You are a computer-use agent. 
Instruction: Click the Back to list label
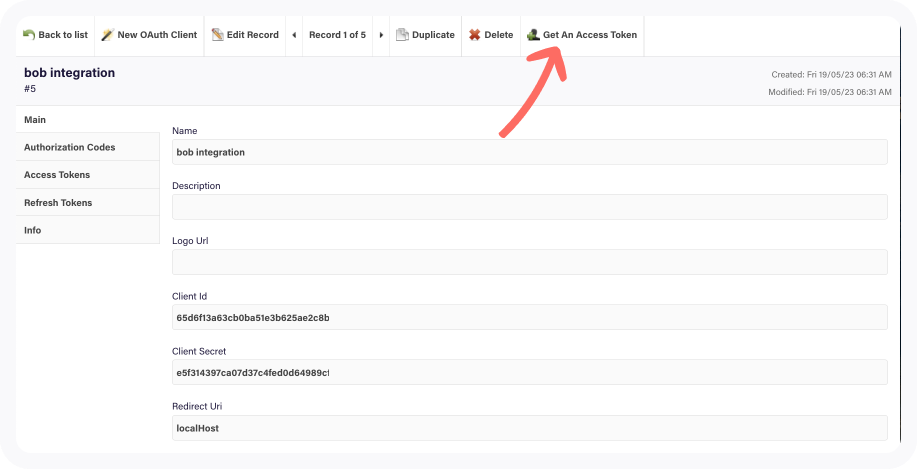point(63,35)
